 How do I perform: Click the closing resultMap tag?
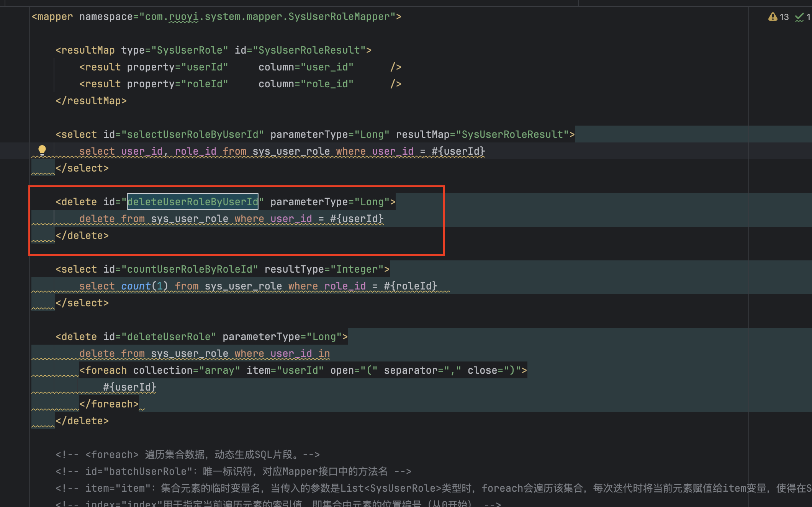pyautogui.click(x=91, y=101)
